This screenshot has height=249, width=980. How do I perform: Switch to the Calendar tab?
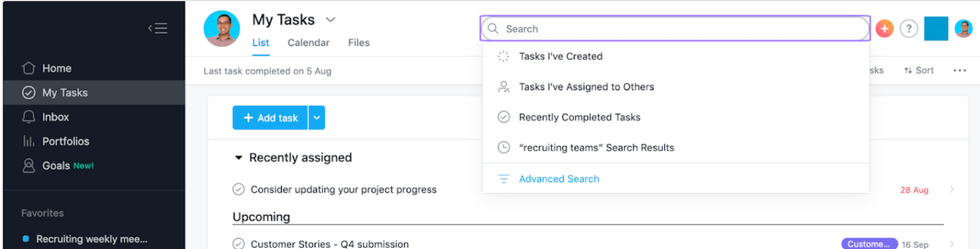click(x=308, y=42)
